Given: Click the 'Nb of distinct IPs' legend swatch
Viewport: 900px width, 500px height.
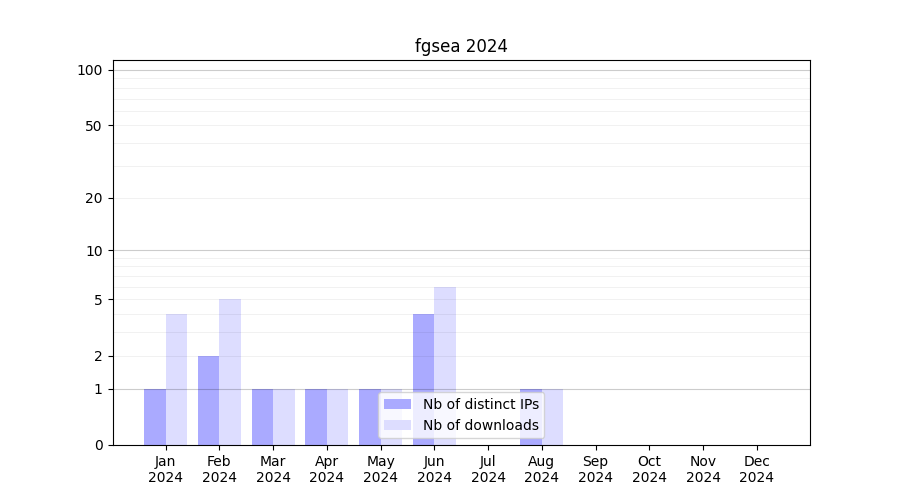Looking at the screenshot, I should point(397,404).
